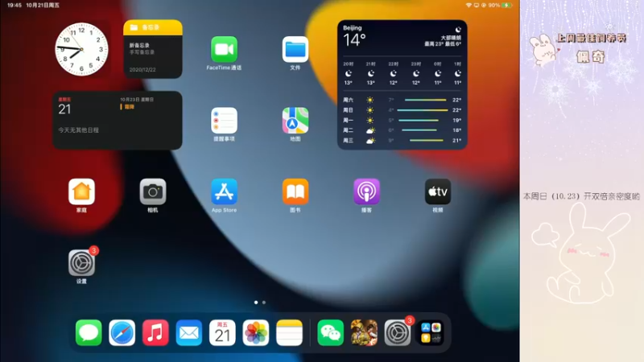Open Photos in the dock
This screenshot has width=644, height=362.
pyautogui.click(x=256, y=332)
